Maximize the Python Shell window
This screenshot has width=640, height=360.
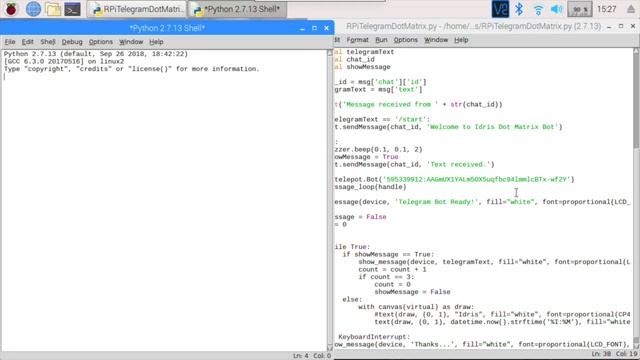point(314,28)
